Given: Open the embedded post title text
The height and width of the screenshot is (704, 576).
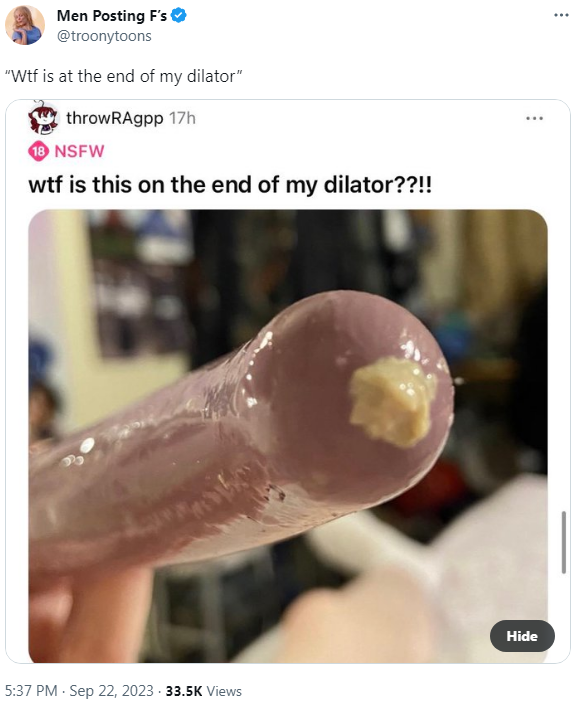Looking at the screenshot, I should point(230,185).
